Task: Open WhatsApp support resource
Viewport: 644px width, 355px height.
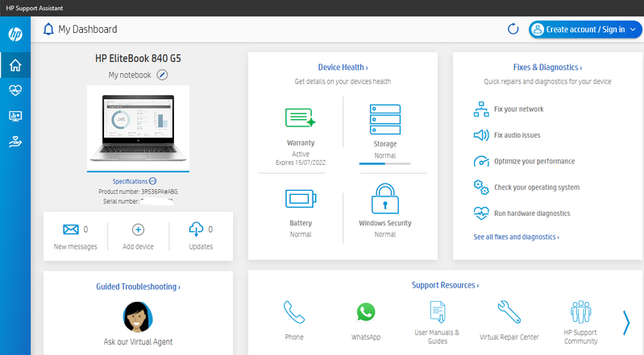Action: tap(366, 312)
